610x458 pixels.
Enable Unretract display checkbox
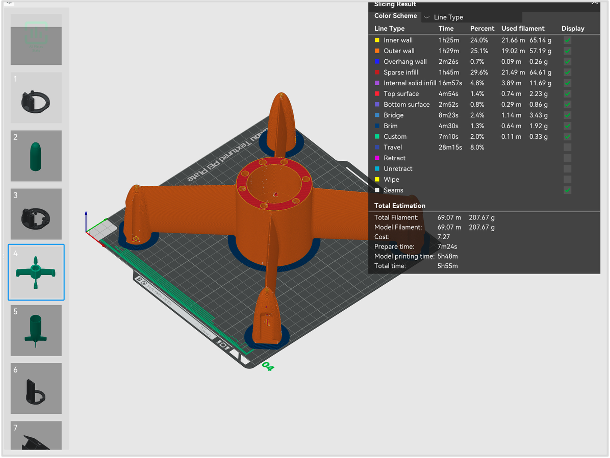coord(568,168)
